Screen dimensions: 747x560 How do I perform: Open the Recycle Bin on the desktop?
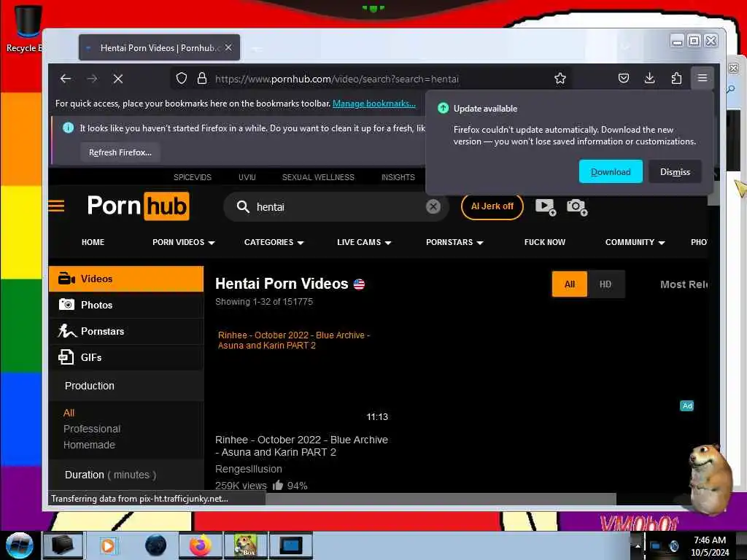[x=26, y=28]
